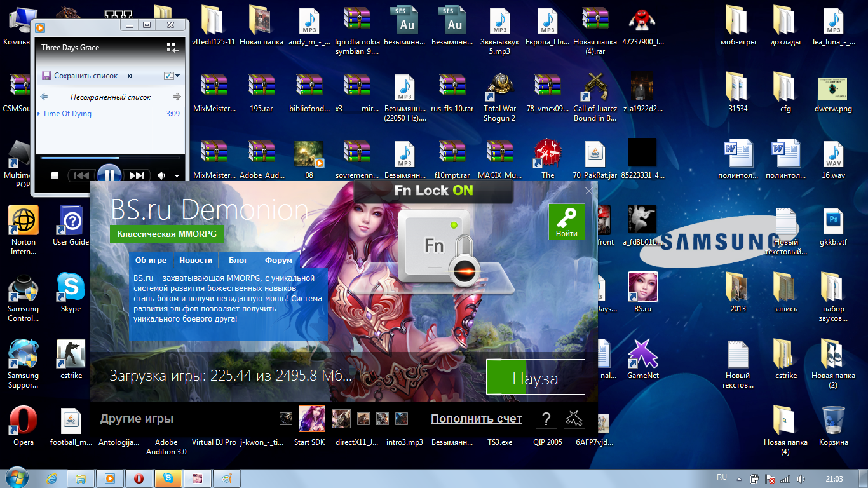
Task: Open list options dropdown in media player
Action: click(172, 76)
